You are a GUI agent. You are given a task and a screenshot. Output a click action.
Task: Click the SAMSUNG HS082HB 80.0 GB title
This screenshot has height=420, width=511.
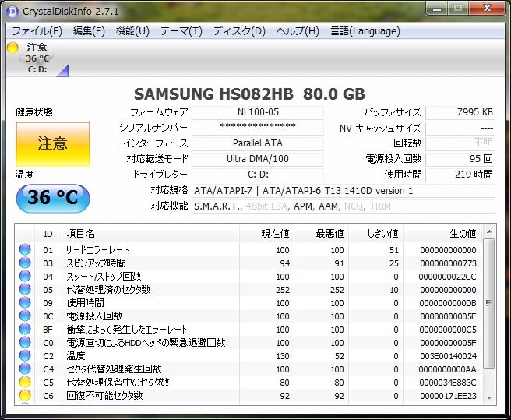pos(249,94)
